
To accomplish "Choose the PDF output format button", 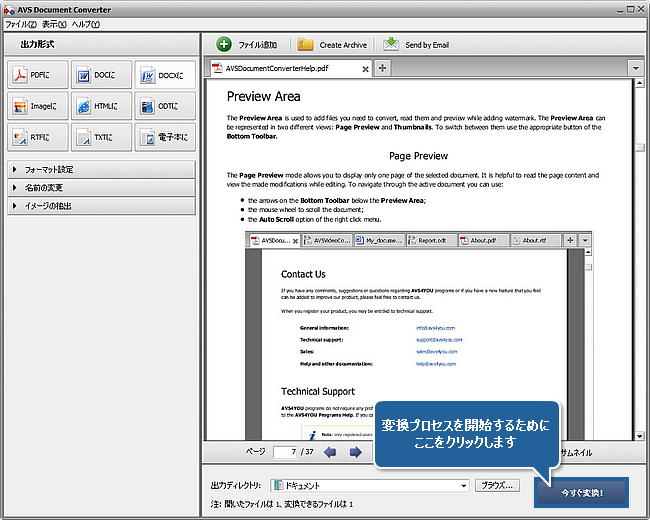I will click(38, 75).
